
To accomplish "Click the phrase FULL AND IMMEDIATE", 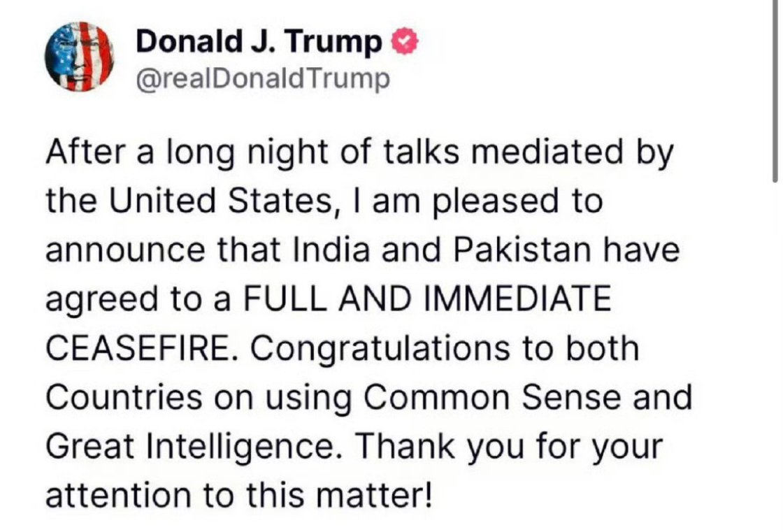I will tap(427, 299).
